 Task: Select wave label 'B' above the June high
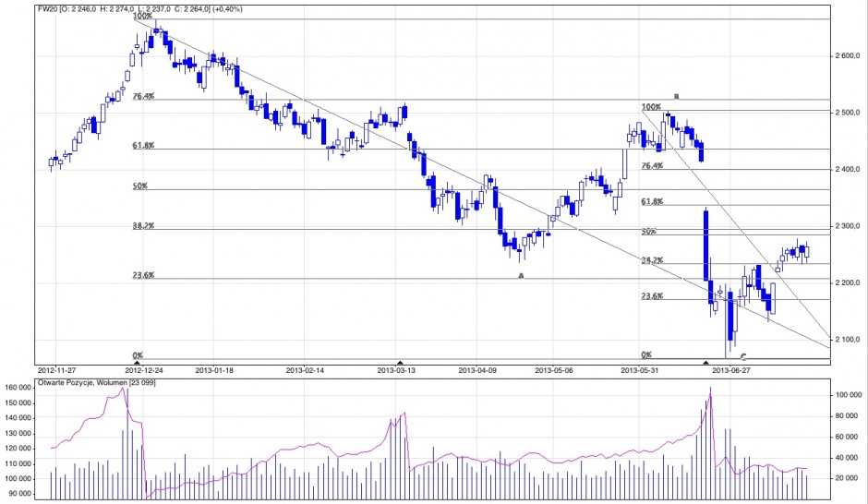click(677, 96)
